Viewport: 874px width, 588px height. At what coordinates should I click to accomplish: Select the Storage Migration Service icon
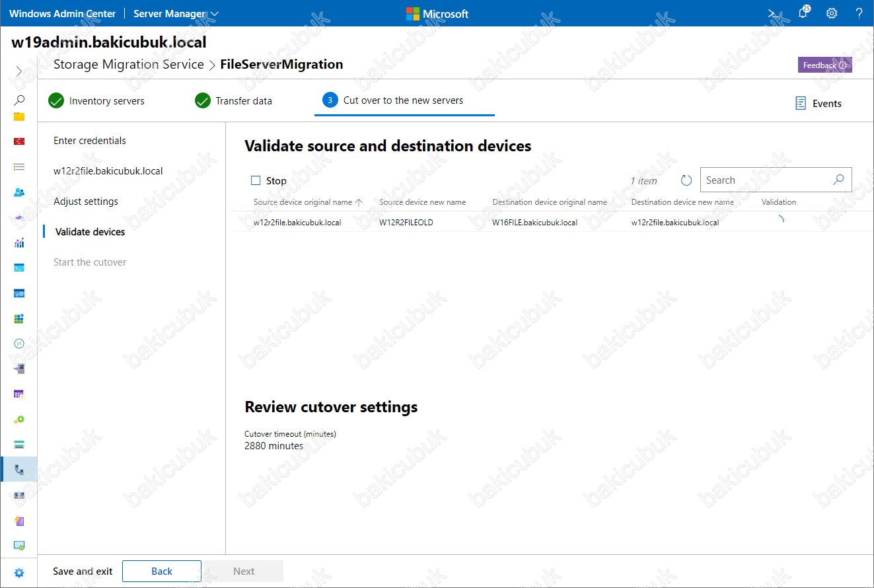[x=19, y=470]
